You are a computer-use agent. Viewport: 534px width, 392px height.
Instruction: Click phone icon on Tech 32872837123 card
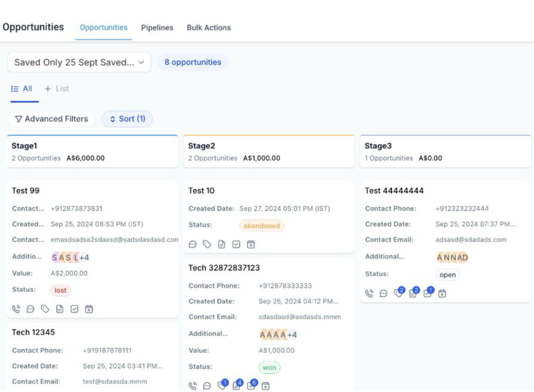(x=193, y=386)
